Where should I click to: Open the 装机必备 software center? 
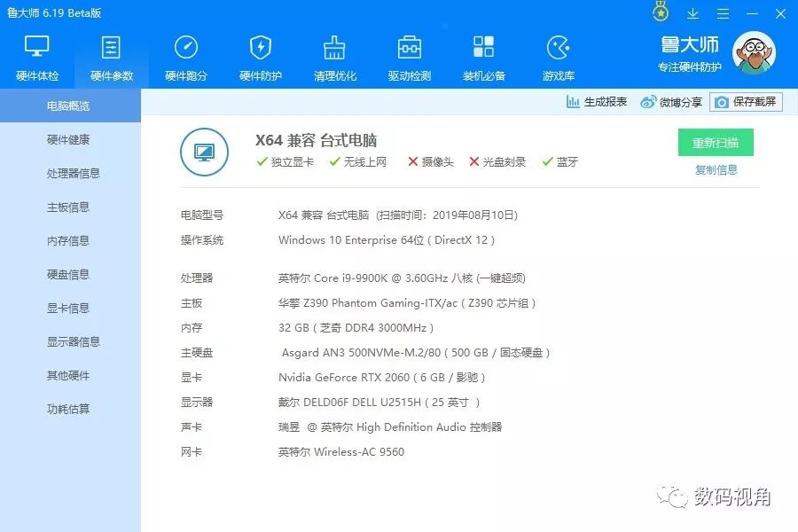[x=483, y=55]
